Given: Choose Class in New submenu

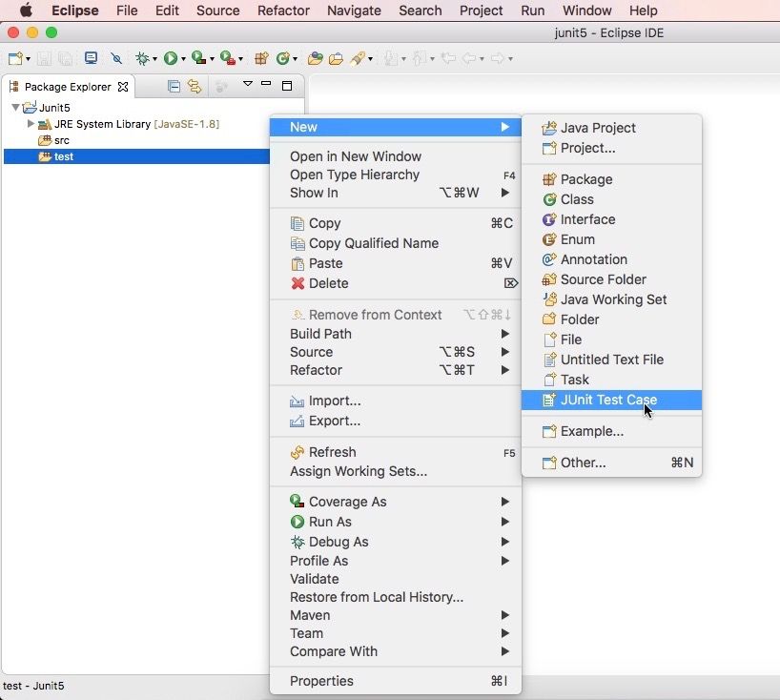Looking at the screenshot, I should (611, 199).
